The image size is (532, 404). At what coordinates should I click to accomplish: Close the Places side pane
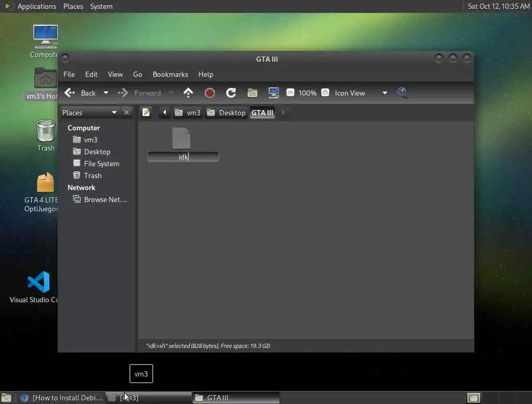click(127, 112)
